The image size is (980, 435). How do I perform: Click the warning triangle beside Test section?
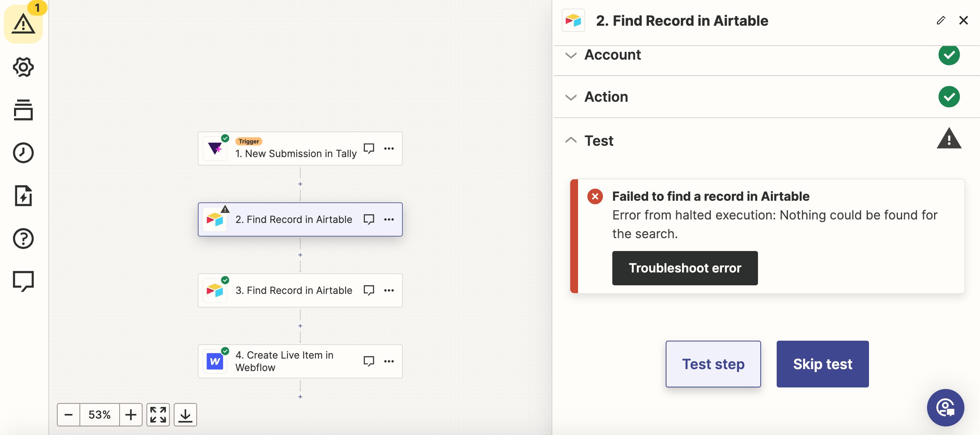pos(949,138)
